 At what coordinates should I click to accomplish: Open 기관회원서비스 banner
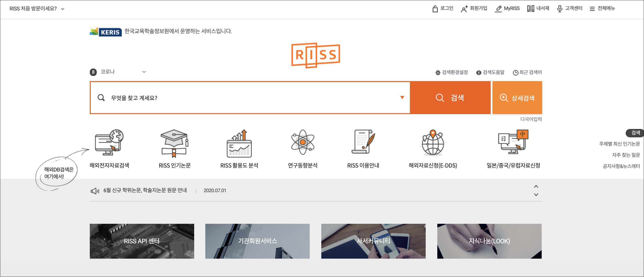click(257, 241)
